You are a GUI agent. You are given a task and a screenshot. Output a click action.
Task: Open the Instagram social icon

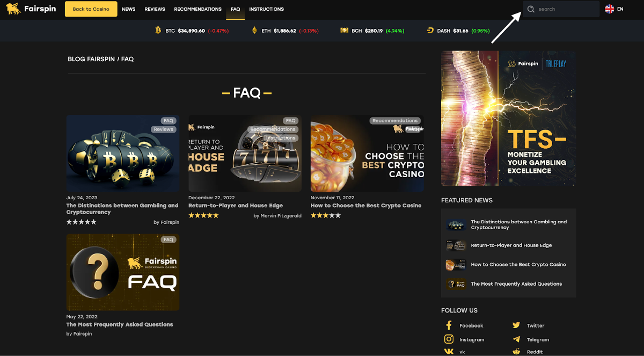tap(449, 339)
